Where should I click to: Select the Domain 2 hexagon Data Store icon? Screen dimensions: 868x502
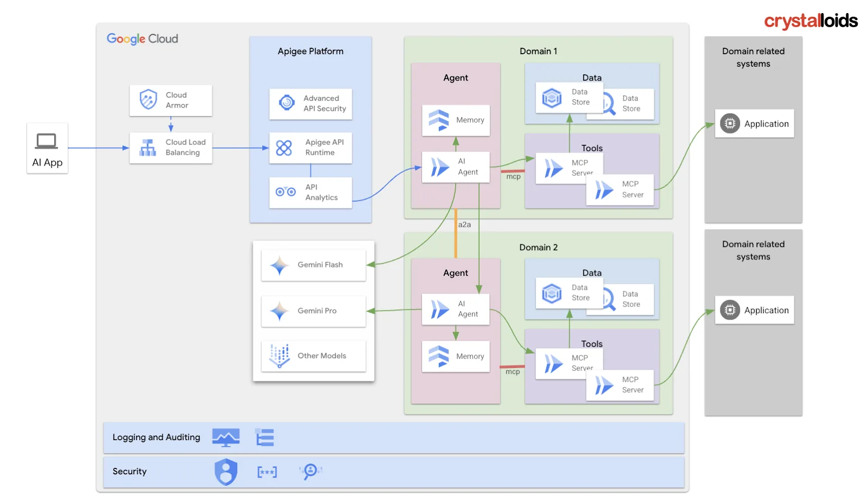click(x=552, y=294)
